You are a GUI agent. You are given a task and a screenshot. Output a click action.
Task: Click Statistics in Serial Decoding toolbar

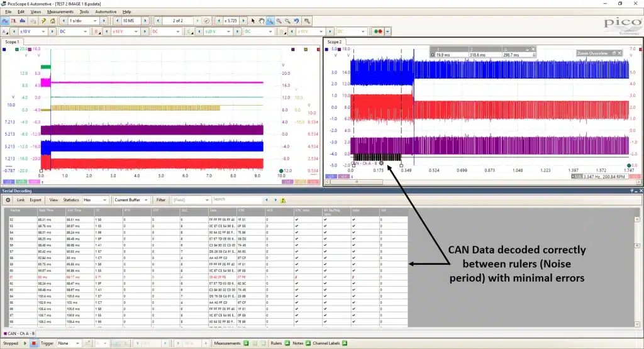(x=70, y=200)
